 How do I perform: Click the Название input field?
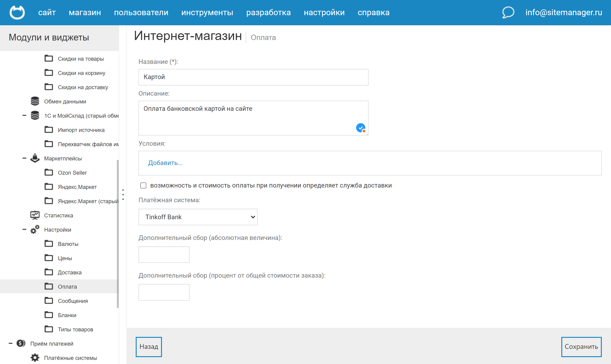(x=253, y=77)
